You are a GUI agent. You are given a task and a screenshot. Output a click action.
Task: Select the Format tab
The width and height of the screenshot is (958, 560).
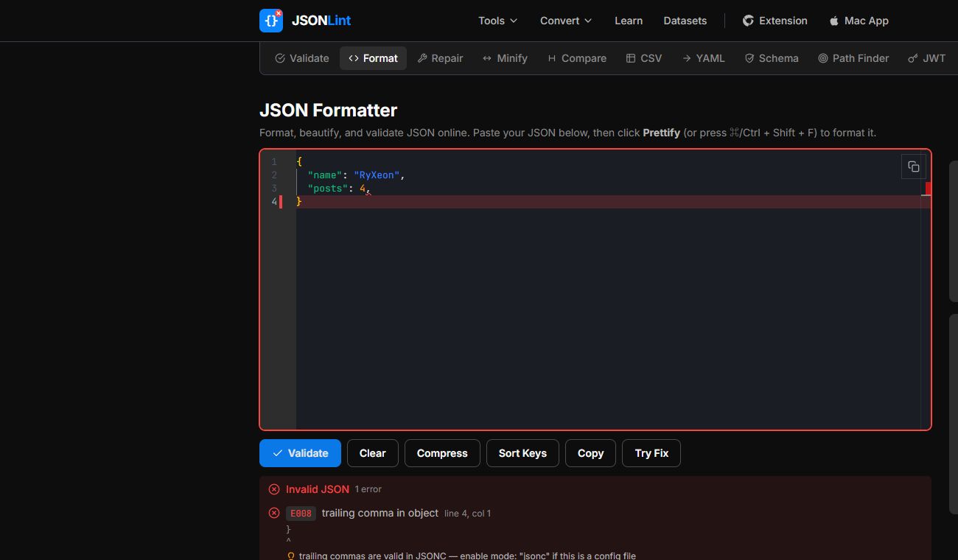pos(373,58)
